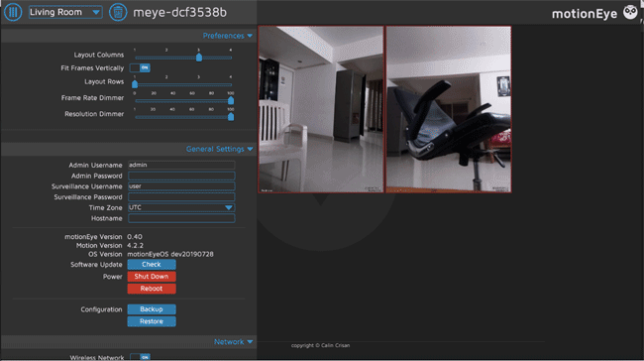Click the motionEye Version 0.40 value
The width and height of the screenshot is (644, 361).
coord(135,237)
